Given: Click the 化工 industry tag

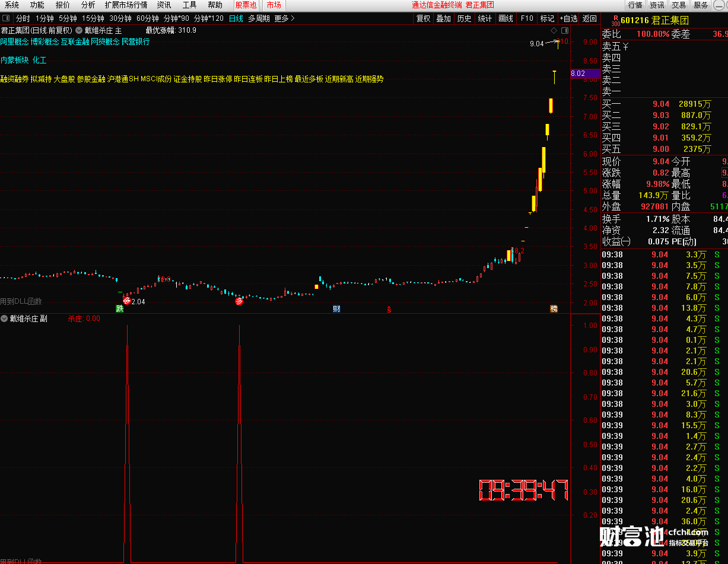Looking at the screenshot, I should [39, 60].
